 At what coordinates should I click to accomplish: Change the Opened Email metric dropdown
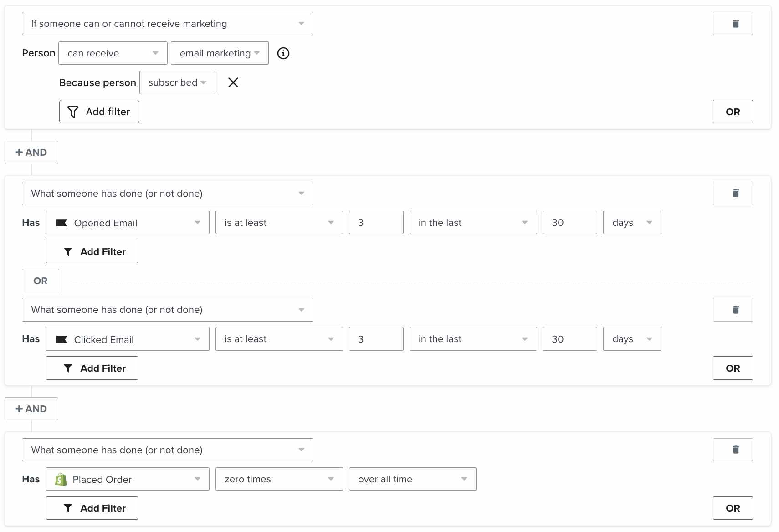click(x=128, y=223)
